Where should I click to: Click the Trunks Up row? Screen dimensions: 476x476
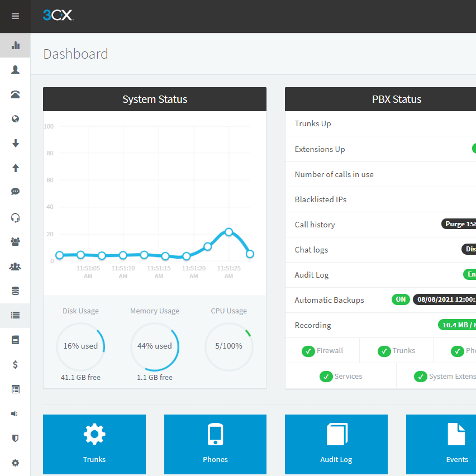point(380,123)
